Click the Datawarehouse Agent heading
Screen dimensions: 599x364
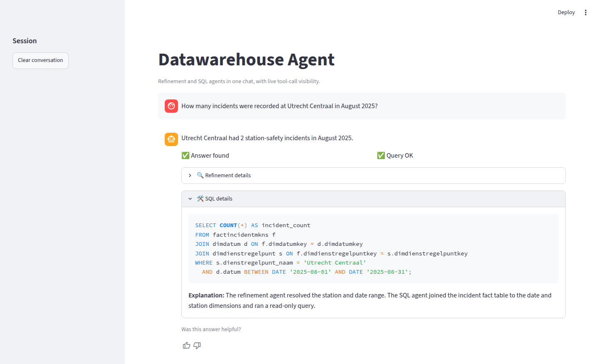pos(246,59)
